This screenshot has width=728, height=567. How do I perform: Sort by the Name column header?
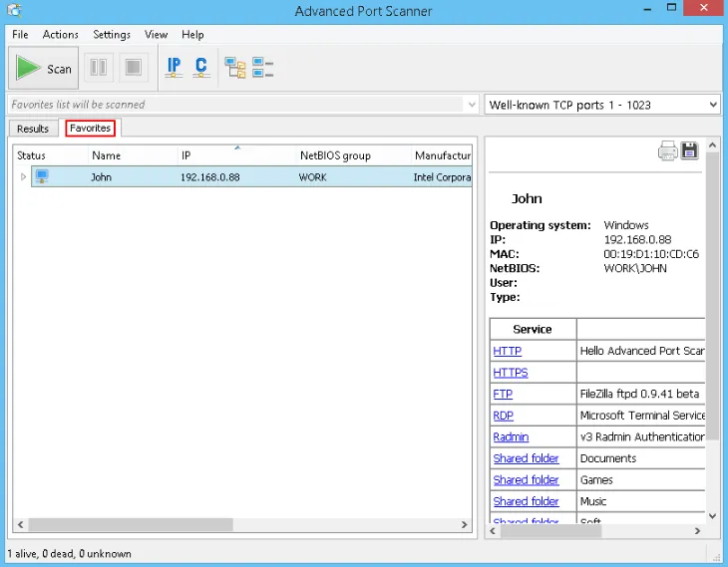coord(133,155)
